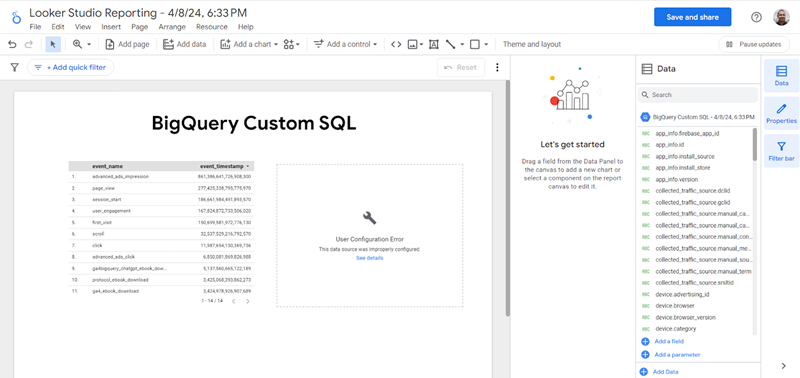Image resolution: width=800 pixels, height=378 pixels.
Task: Click the report title at top
Action: [138, 13]
